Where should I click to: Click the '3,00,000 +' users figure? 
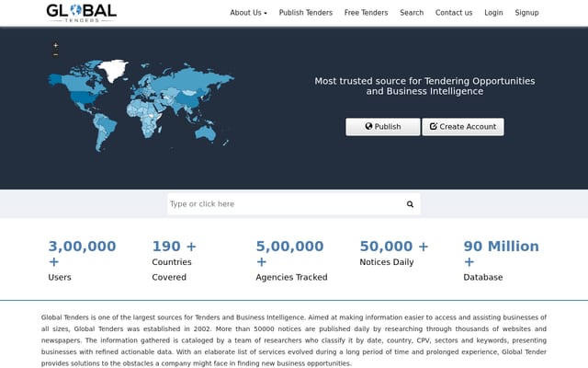(82, 254)
